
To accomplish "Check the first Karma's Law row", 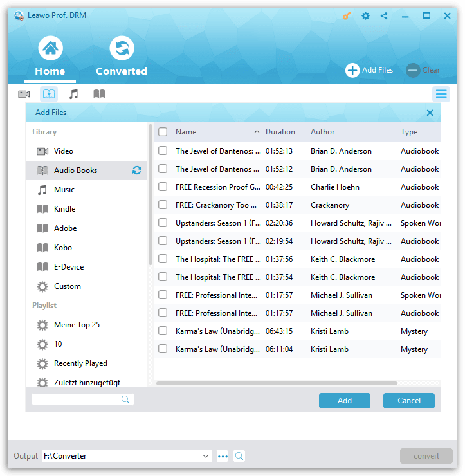I will coord(163,331).
